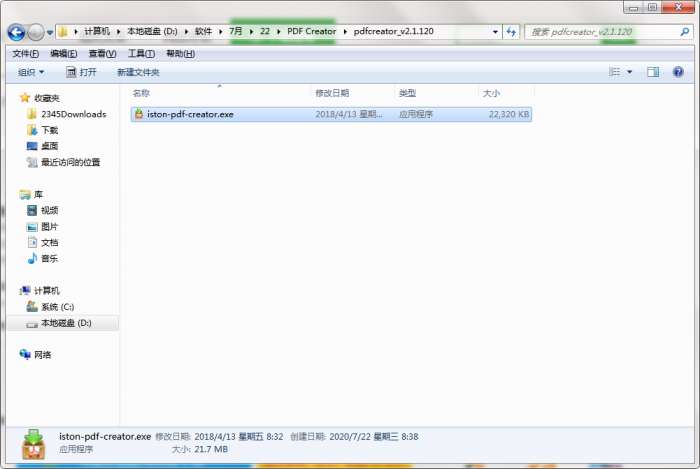Viewport: 700px width, 469px height.
Task: Open the 文件(F) menu
Action: [x=25, y=54]
